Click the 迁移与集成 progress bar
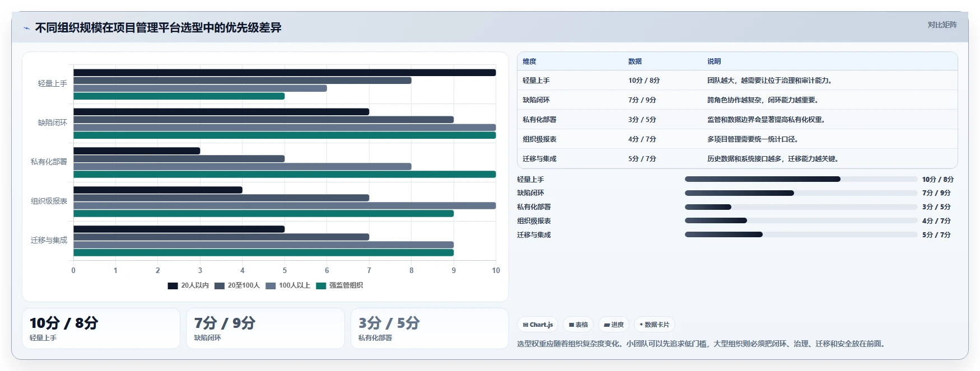Screen dimensions: 980x371 801,235
